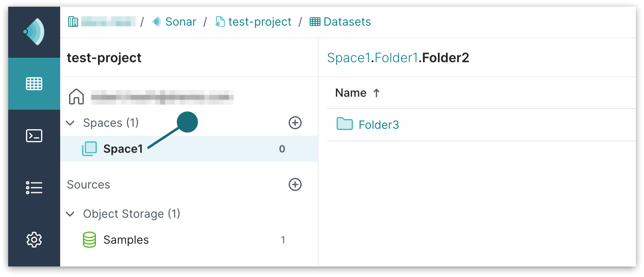Click test-project in the breadcrumb
The height and width of the screenshot is (277, 644).
[259, 22]
